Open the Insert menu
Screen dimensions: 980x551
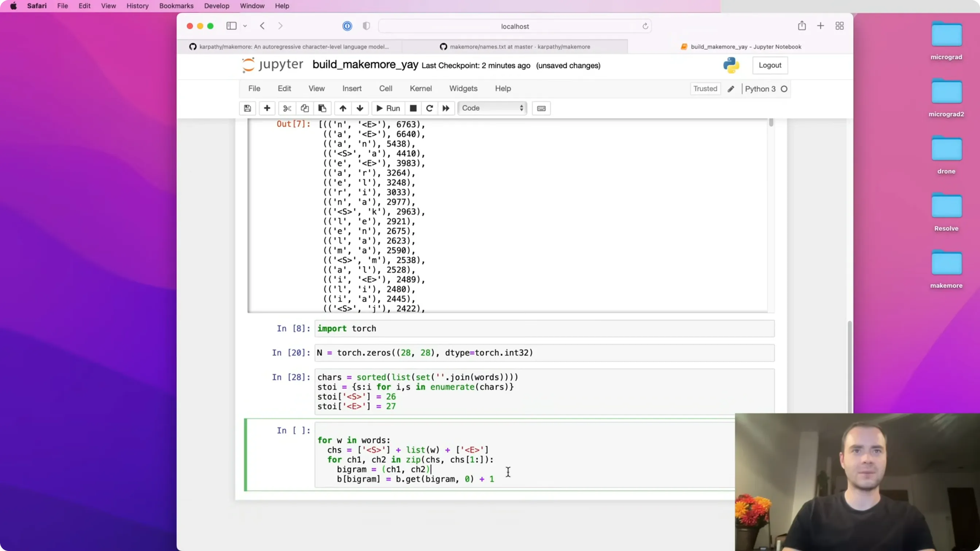(351, 89)
